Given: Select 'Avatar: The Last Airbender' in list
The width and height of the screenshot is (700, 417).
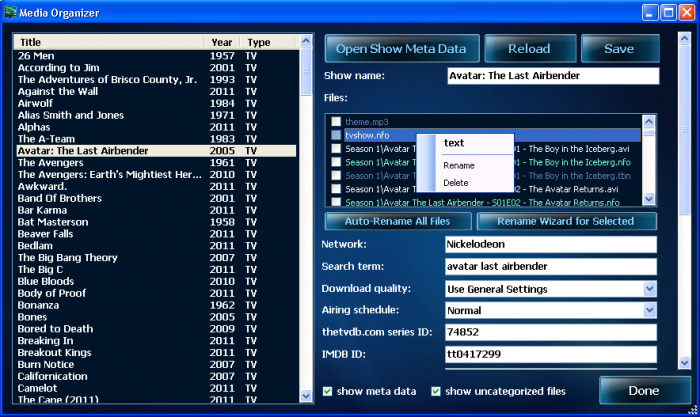Looking at the screenshot, I should (156, 150).
